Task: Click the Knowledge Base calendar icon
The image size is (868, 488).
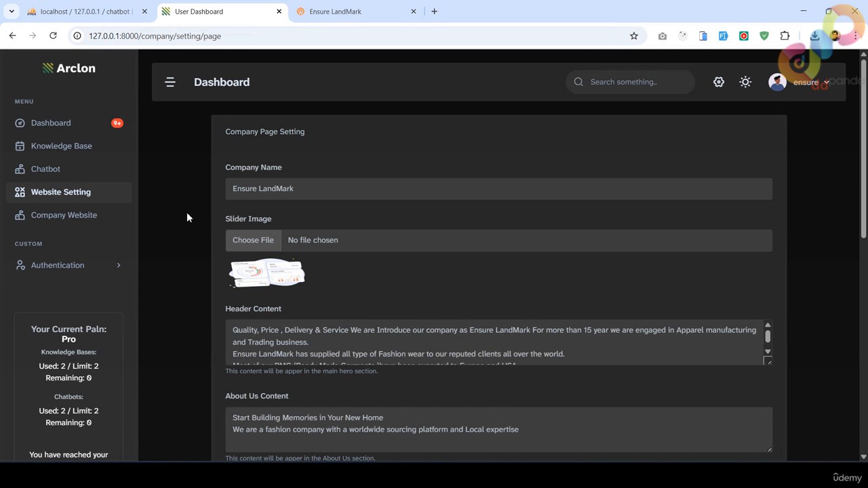Action: point(20,146)
